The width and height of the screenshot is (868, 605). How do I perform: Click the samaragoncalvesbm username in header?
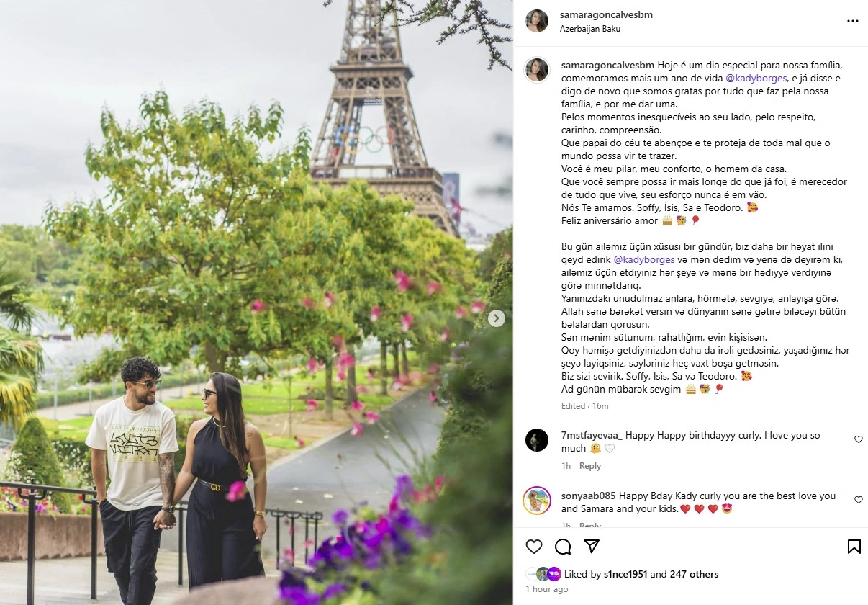[606, 14]
